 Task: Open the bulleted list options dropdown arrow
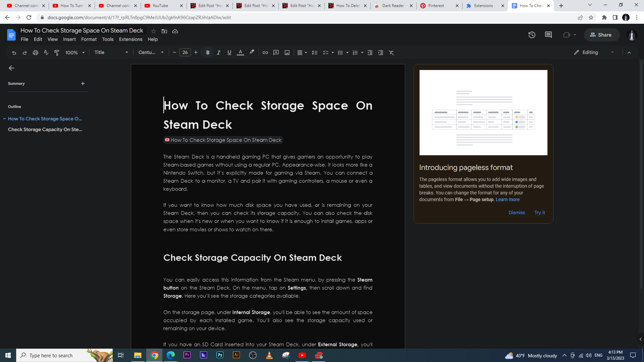(347, 53)
